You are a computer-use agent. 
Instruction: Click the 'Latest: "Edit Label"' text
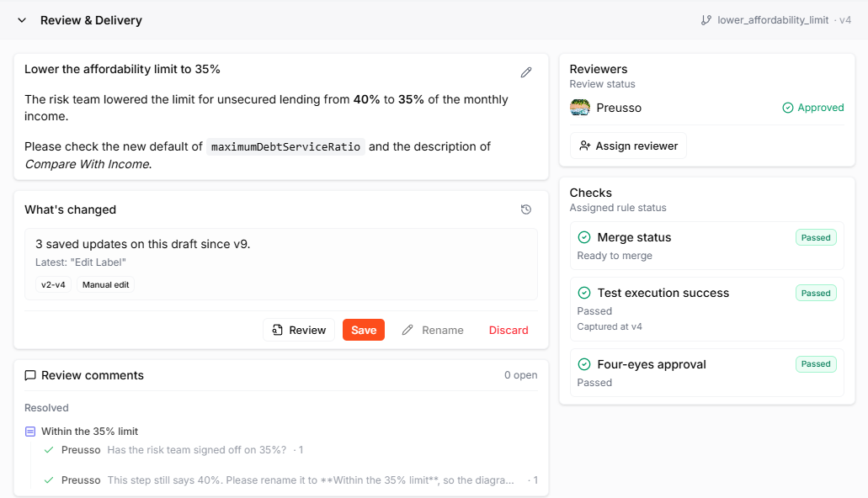(x=81, y=262)
